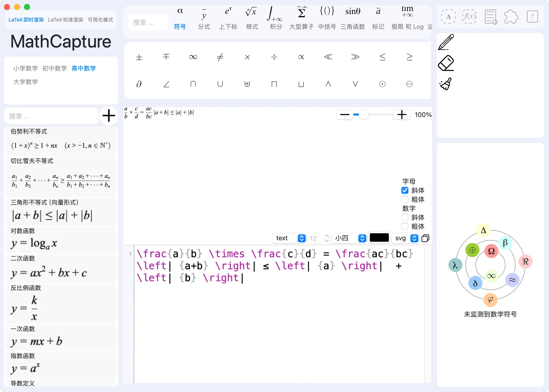Click the formula list search field

tap(51, 116)
